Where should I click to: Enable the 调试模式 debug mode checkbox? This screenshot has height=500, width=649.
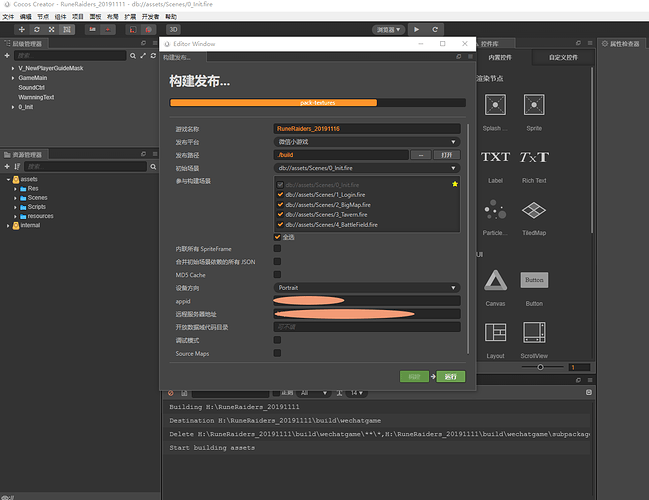(x=277, y=340)
